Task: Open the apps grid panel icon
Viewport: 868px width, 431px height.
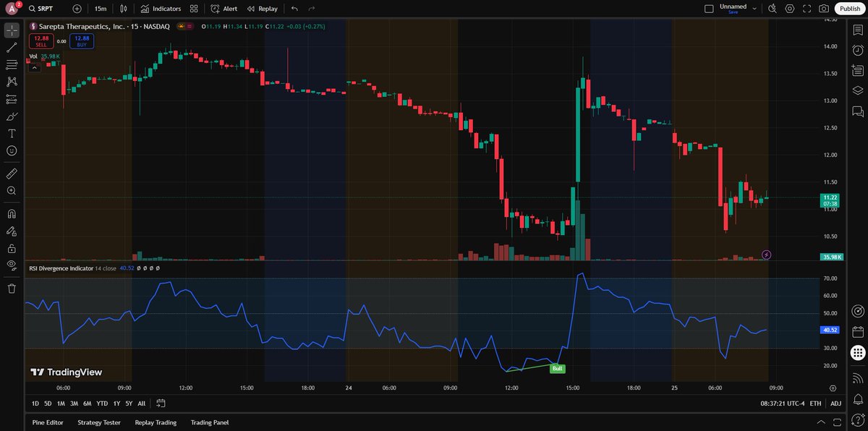Action: pos(858,353)
